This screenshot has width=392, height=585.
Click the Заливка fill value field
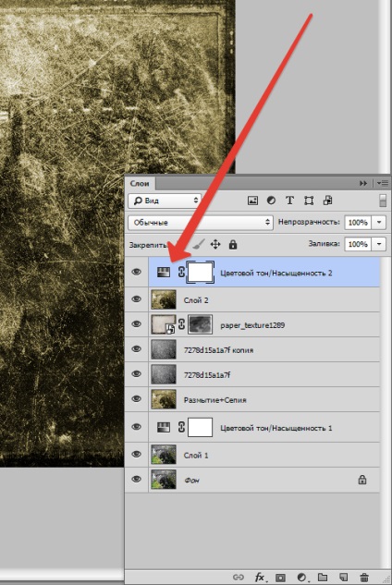coord(358,244)
